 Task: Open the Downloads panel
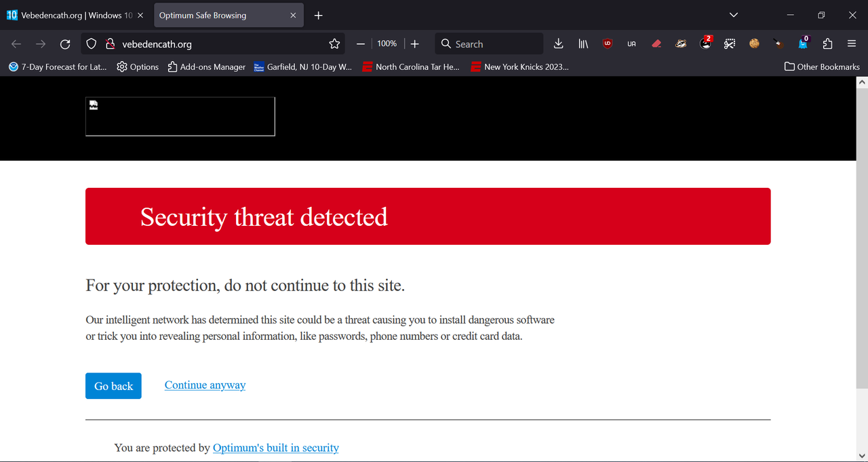coord(558,44)
